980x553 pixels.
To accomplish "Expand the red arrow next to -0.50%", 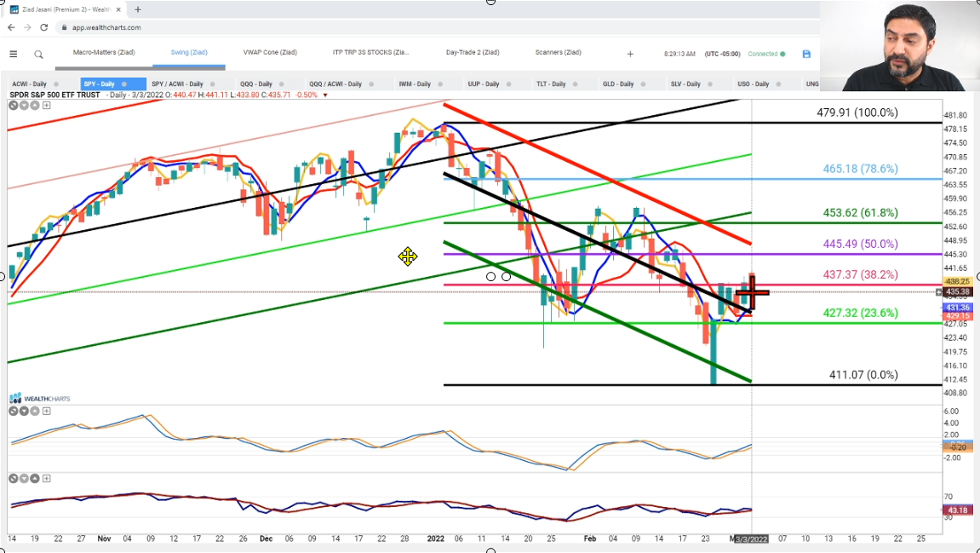I will pyautogui.click(x=325, y=95).
